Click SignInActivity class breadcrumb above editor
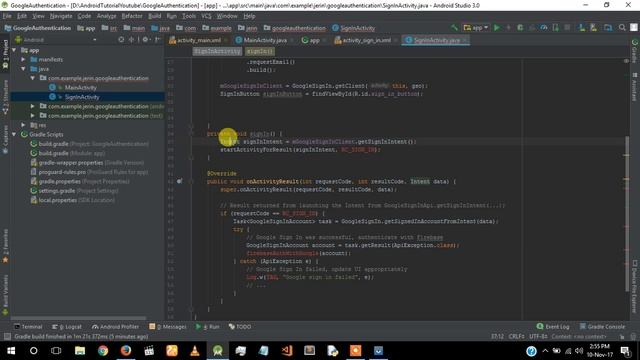This screenshot has height=360, width=640. 217,51
